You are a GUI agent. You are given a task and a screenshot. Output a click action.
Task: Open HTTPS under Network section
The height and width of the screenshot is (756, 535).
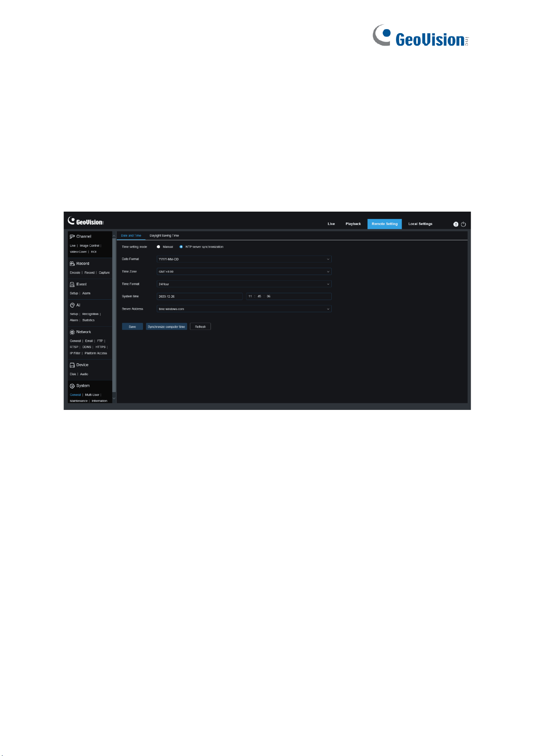pyautogui.click(x=101, y=347)
